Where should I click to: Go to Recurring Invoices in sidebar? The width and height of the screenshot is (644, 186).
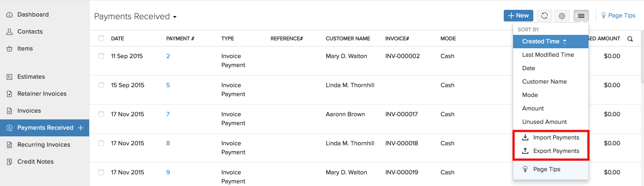pos(43,145)
